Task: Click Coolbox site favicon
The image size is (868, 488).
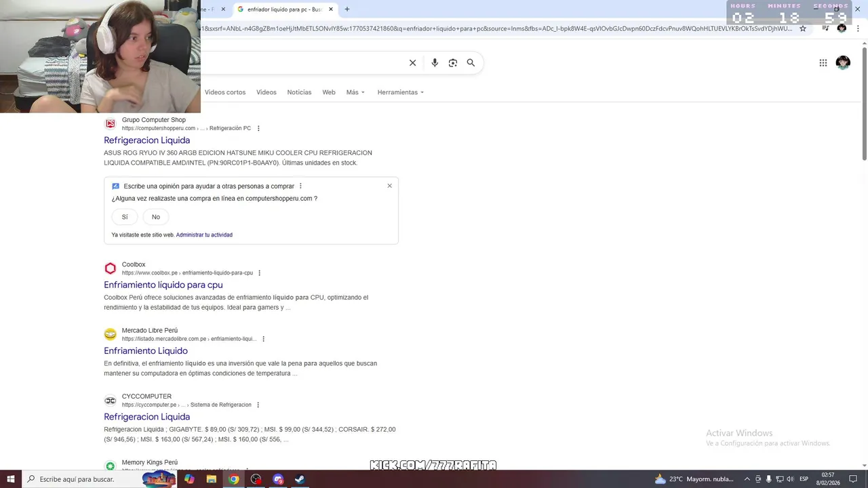Action: 111,268
